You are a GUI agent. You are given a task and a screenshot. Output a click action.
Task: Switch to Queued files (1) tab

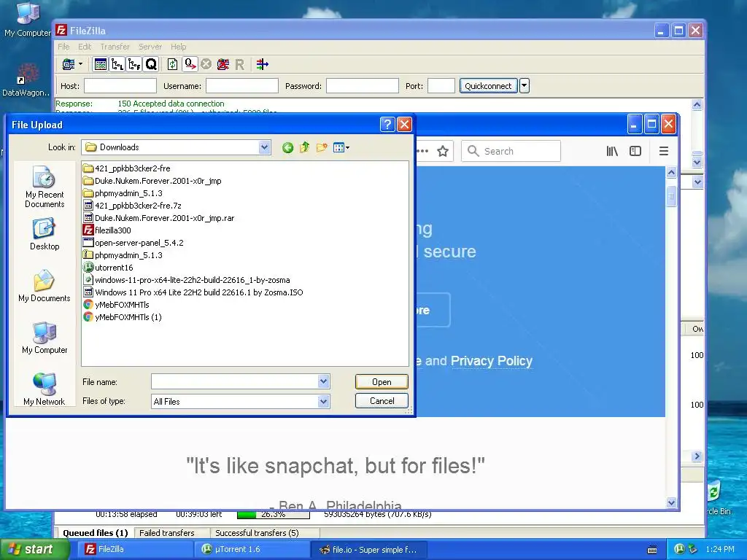click(96, 533)
